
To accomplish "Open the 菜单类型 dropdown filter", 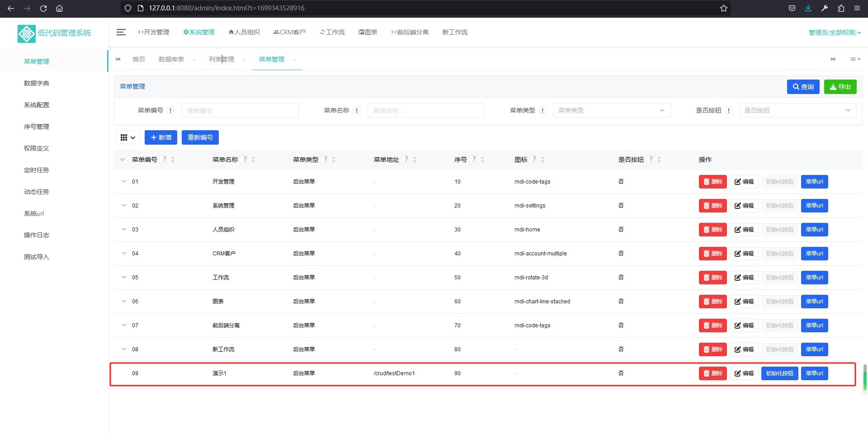I will pyautogui.click(x=611, y=110).
